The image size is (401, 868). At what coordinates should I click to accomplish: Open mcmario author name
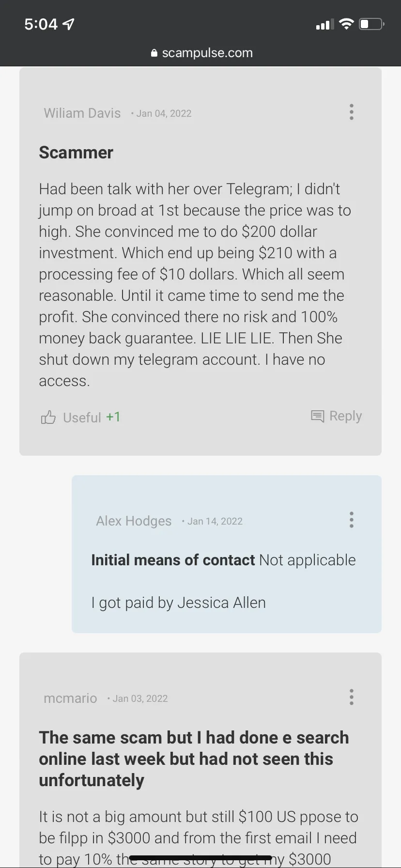click(x=70, y=698)
